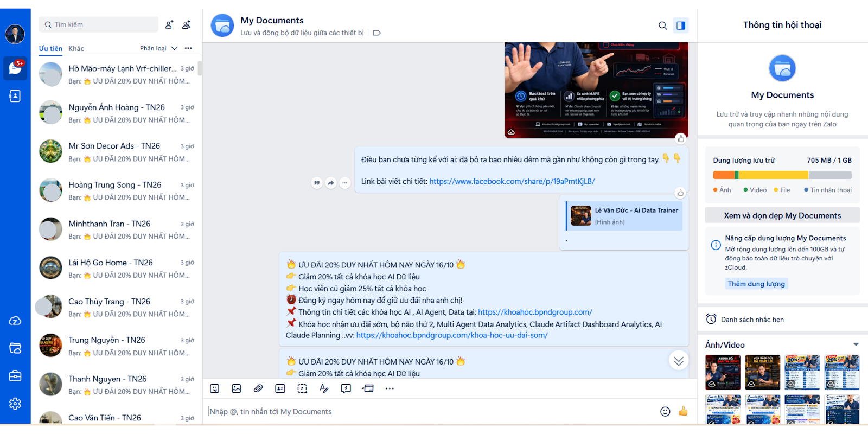Collapse the Ảnh/Video section
The width and height of the screenshot is (868, 434).
coord(856,344)
